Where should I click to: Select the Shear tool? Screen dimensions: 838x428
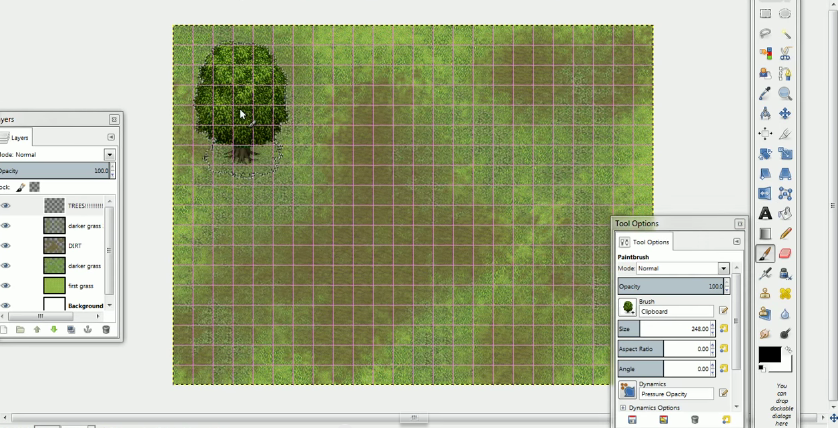tap(765, 174)
